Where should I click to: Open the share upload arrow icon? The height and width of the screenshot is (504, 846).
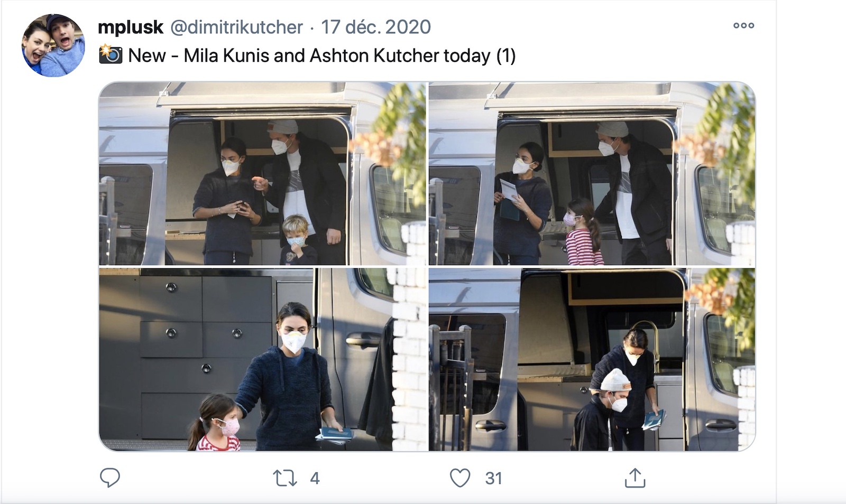pyautogui.click(x=635, y=478)
